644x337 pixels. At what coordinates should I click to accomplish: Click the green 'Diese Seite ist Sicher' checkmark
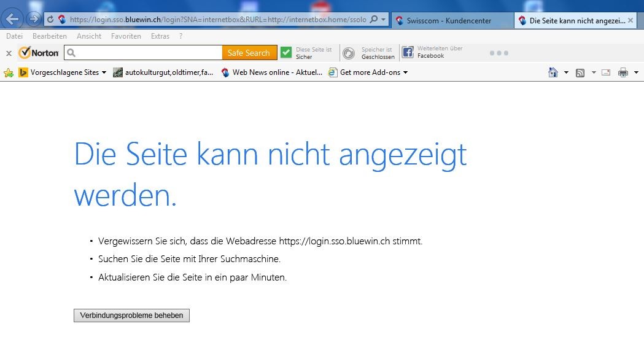[286, 53]
